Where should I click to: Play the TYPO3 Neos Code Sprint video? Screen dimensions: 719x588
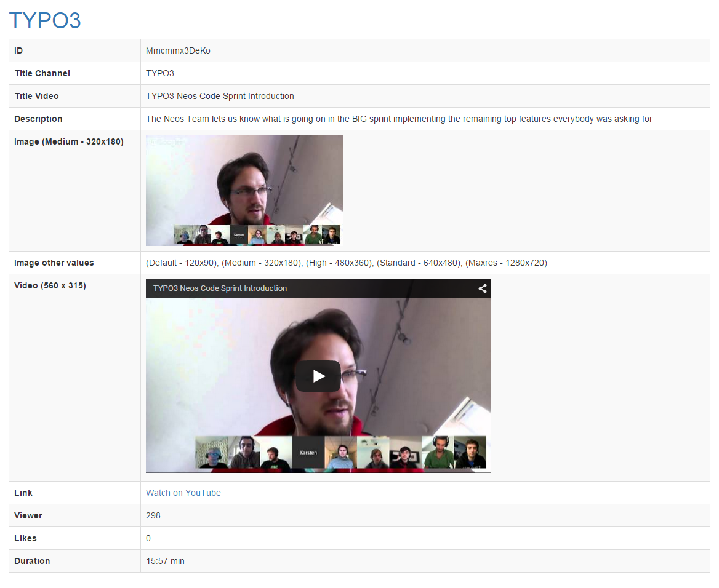point(318,376)
